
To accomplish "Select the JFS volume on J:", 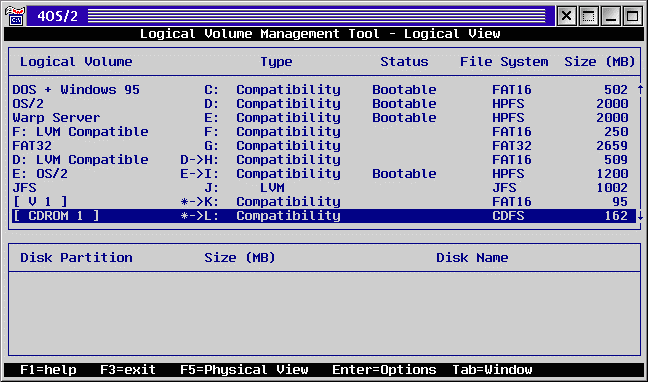I will coord(324,188).
